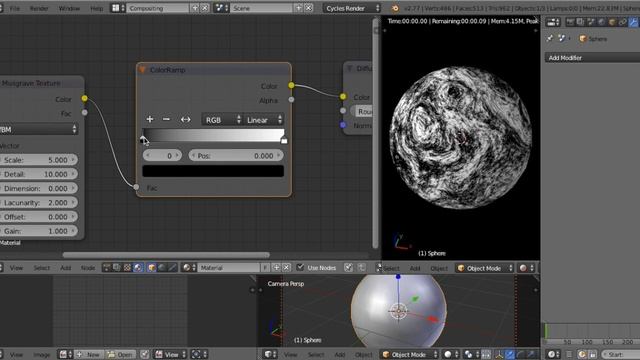This screenshot has width=640, height=360.
Task: Choose object shader type cube icon
Action: click(x=151, y=268)
